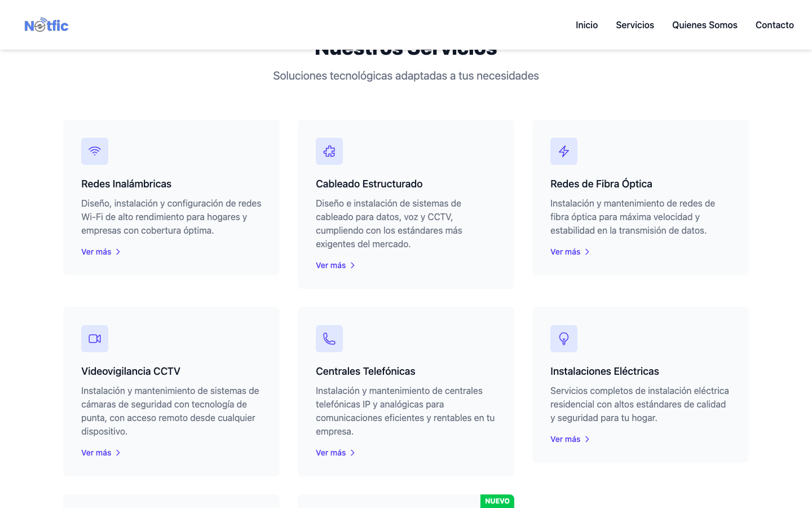The image size is (812, 508).
Task: Click the lightbulb icon on Instalaciones Eléctricas
Action: pyautogui.click(x=564, y=339)
